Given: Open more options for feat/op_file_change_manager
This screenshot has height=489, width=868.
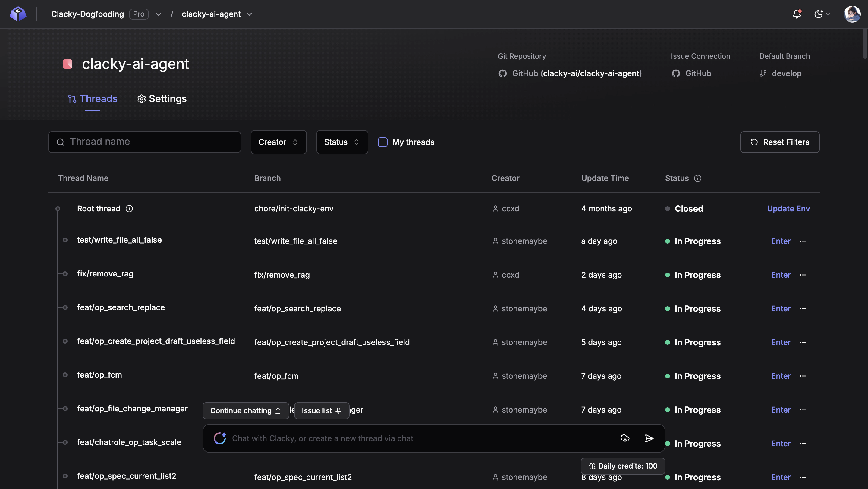Looking at the screenshot, I should point(803,410).
